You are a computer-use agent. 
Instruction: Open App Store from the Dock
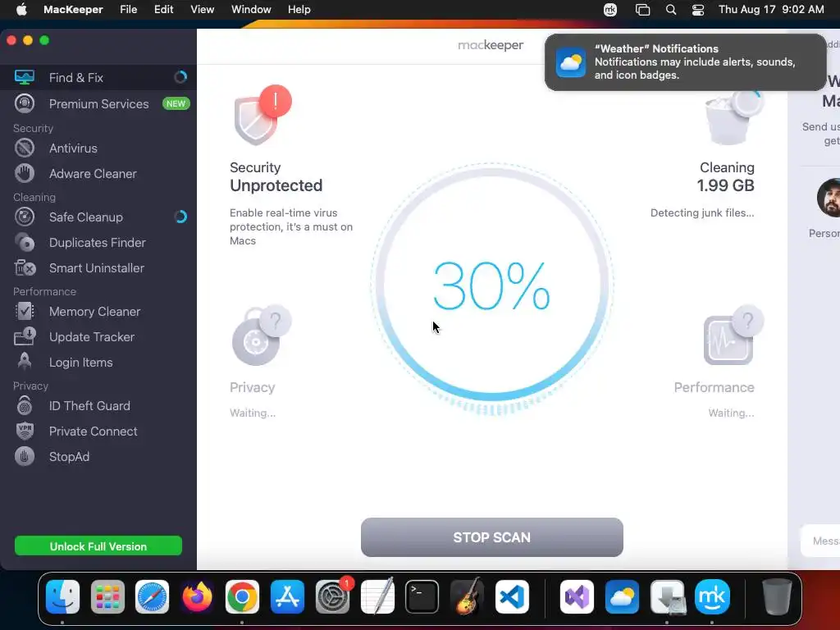(287, 596)
